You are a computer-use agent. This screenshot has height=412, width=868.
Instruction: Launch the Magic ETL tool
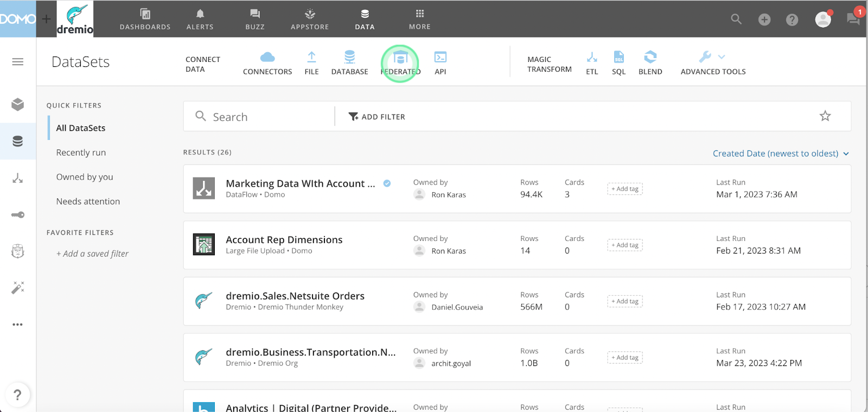point(592,64)
